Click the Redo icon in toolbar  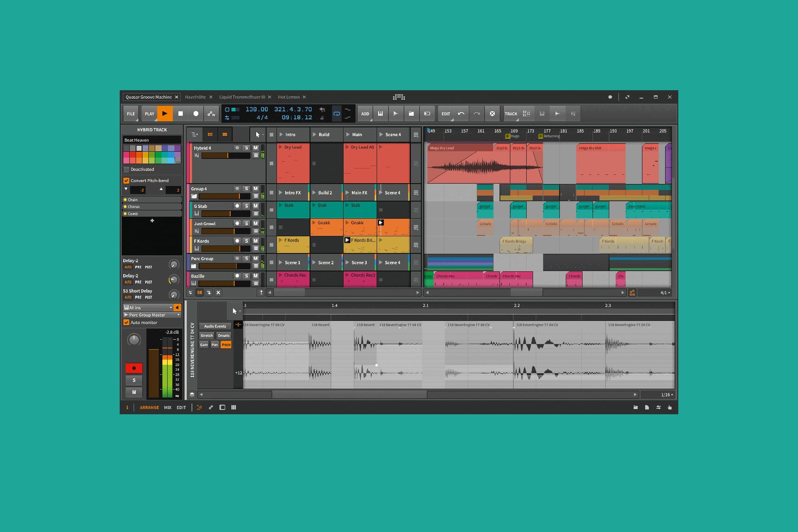click(x=477, y=114)
